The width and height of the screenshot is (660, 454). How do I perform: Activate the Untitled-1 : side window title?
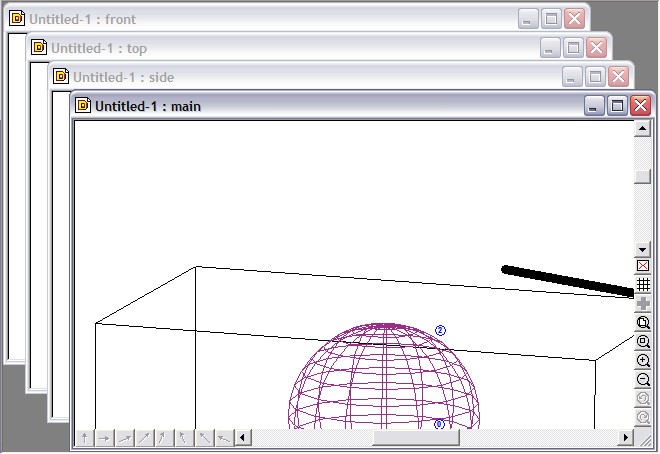(124, 77)
